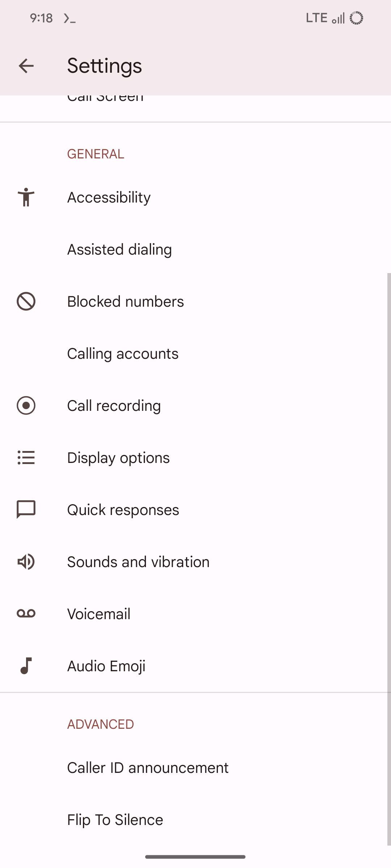This screenshot has height=868, width=391.
Task: Tap the Display options list icon
Action: [x=26, y=458]
